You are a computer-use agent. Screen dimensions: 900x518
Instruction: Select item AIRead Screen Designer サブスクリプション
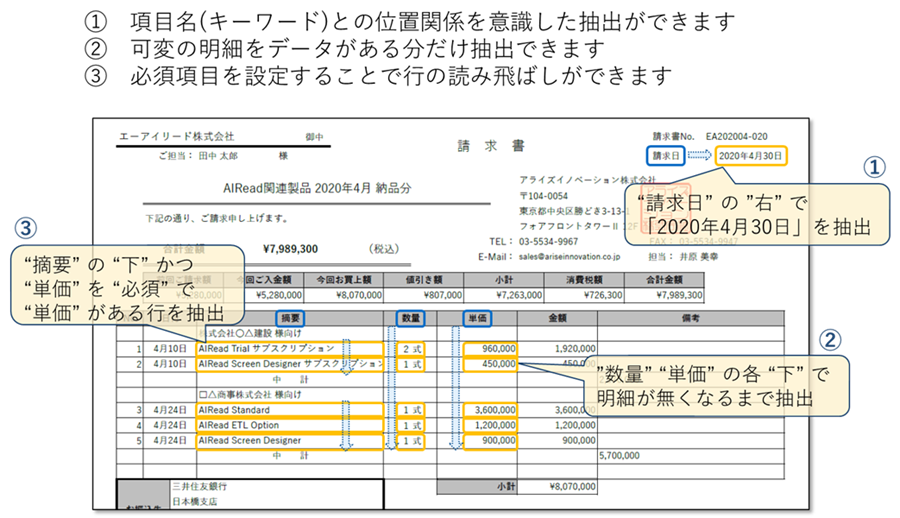click(290, 364)
